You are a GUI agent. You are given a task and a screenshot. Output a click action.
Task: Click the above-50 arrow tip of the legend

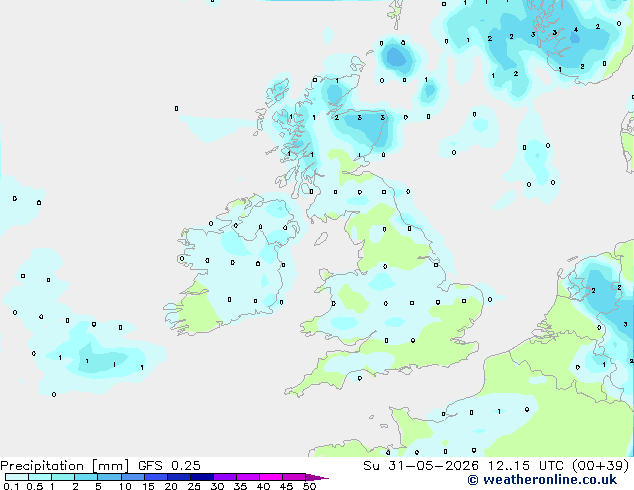(x=317, y=478)
